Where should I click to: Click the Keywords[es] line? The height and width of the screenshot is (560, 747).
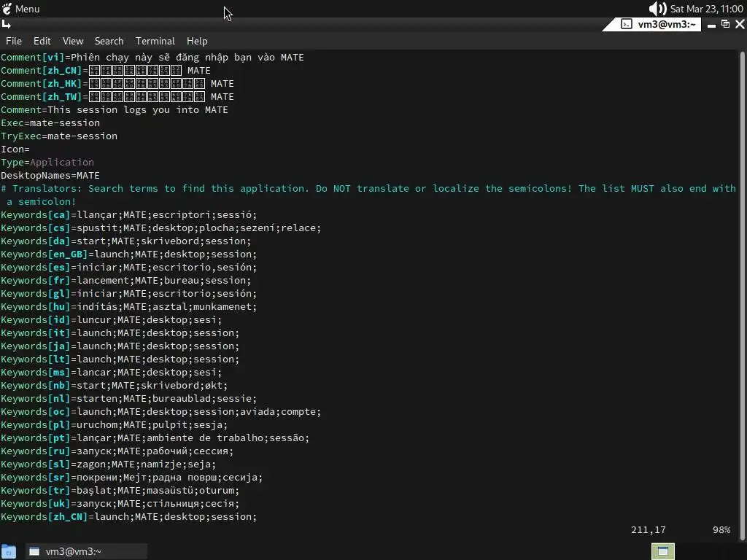[x=128, y=267]
